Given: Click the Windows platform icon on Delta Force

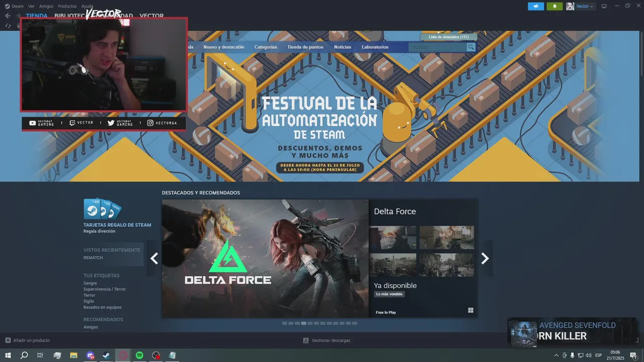Looking at the screenshot, I should [470, 310].
